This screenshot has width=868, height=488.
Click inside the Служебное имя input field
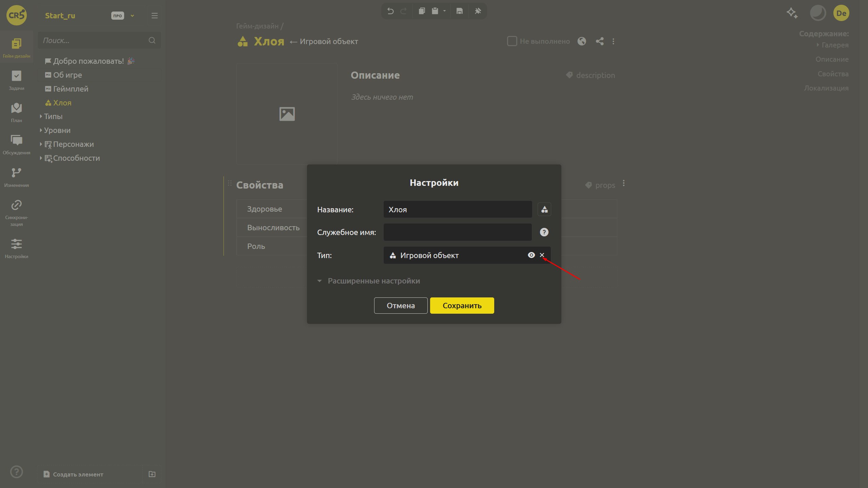tap(458, 232)
